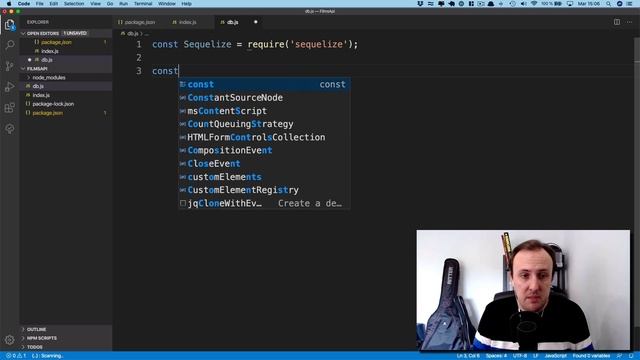The height and width of the screenshot is (360, 640).
Task: Click the feedback icon in status bar
Action: click(x=620, y=356)
